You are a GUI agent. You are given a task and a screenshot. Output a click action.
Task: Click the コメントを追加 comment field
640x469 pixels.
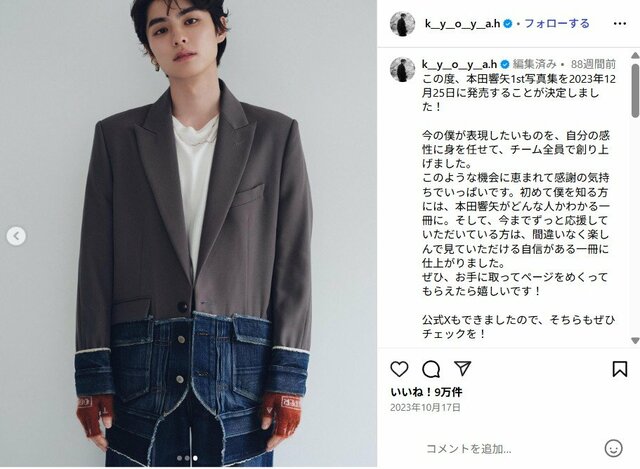click(x=469, y=449)
